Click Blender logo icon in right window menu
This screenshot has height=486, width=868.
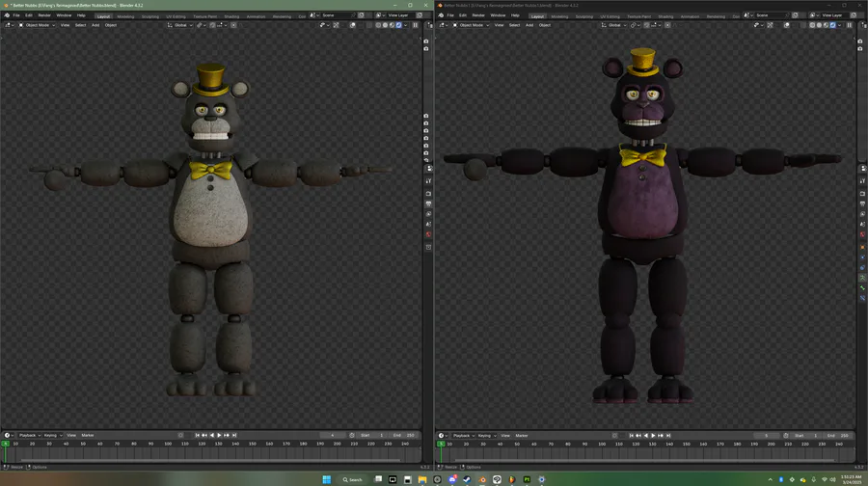click(x=441, y=15)
